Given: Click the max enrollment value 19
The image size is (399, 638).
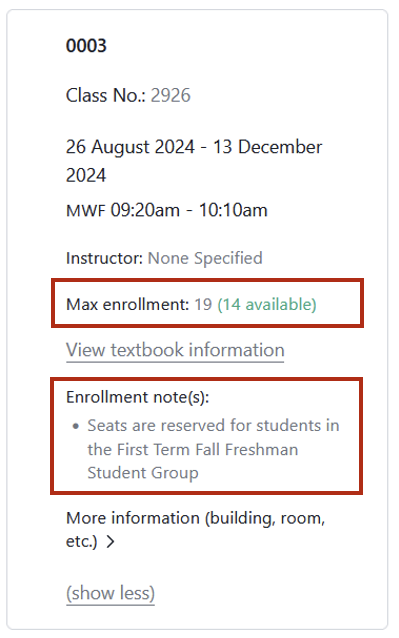Looking at the screenshot, I should [x=203, y=304].
